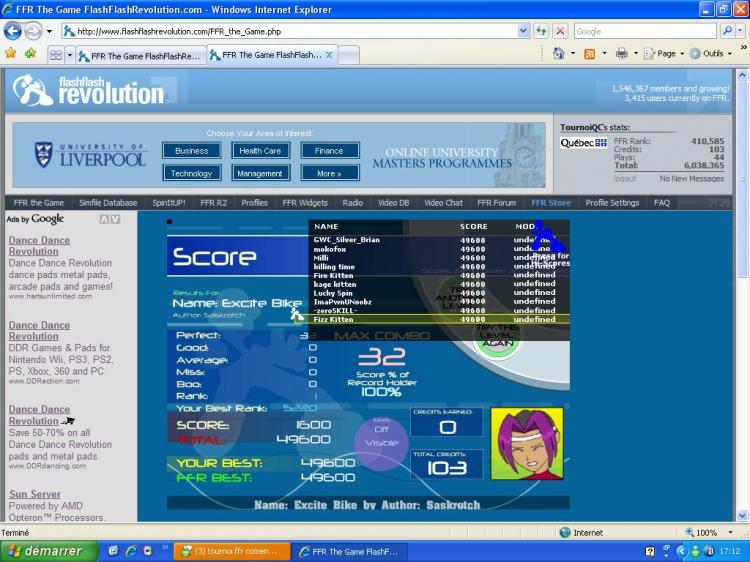Viewport: 750px width, 562px height.
Task: Open Profiles menu item
Action: point(254,203)
